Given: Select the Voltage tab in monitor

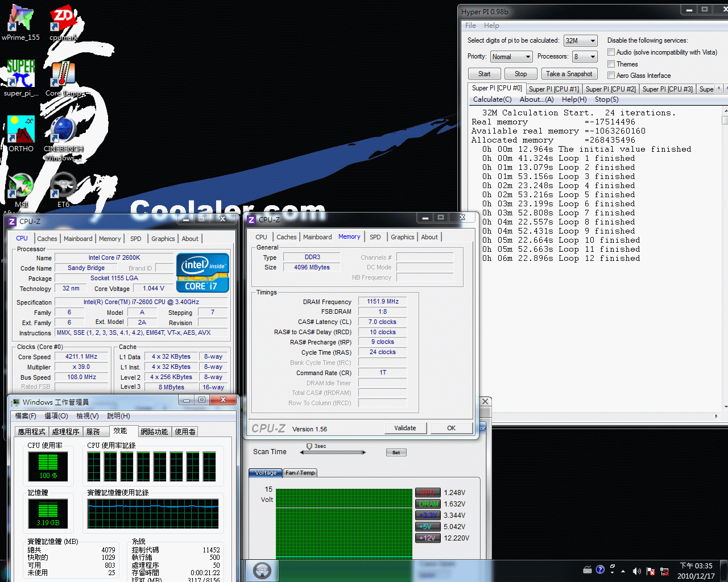Looking at the screenshot, I should point(266,473).
